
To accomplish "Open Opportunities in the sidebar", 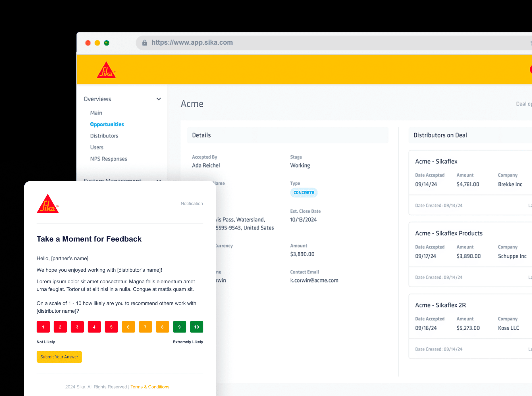I will point(107,124).
